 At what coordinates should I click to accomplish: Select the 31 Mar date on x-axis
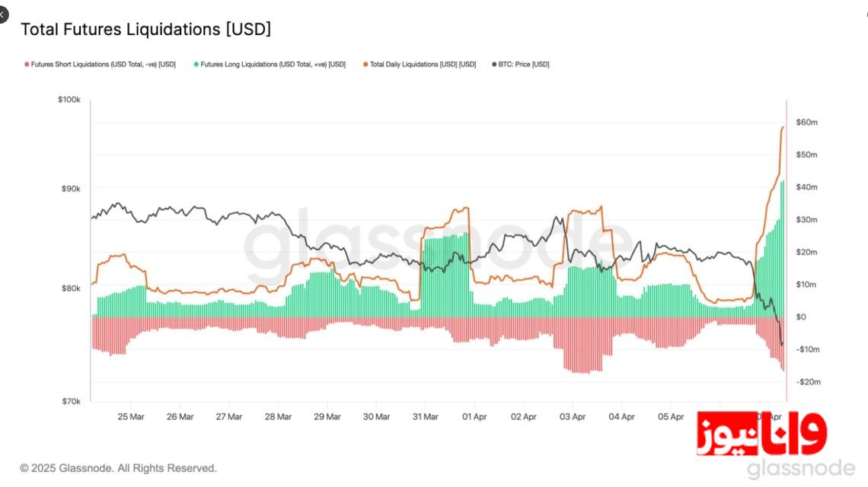(426, 417)
